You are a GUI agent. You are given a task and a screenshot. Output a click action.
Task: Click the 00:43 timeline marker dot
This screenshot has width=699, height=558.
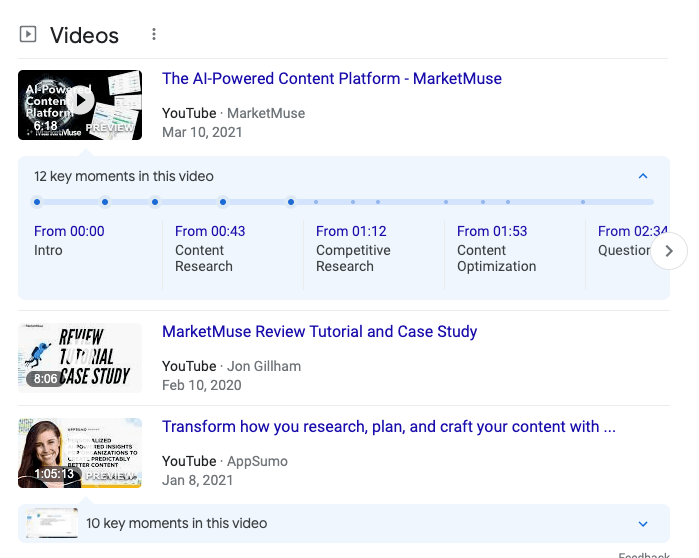105,202
